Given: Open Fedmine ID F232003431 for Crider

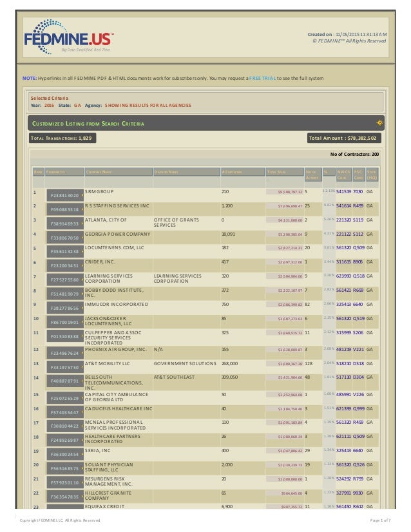Looking at the screenshot, I should pyautogui.click(x=65, y=265).
